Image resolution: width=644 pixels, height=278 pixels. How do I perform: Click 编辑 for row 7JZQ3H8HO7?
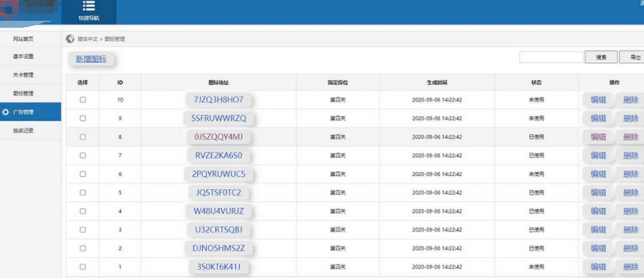coord(598,100)
